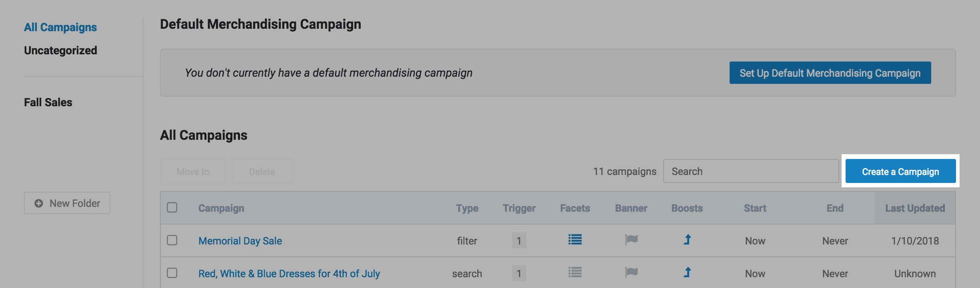
Task: Open the All Campaigns sidebar folder
Action: pyautogui.click(x=60, y=27)
